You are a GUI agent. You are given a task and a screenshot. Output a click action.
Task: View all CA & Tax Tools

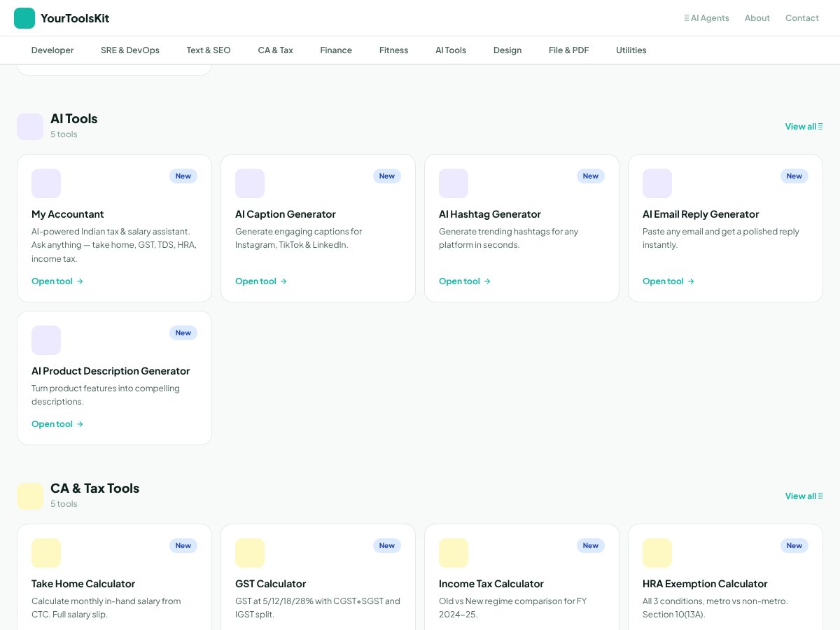pyautogui.click(x=804, y=496)
